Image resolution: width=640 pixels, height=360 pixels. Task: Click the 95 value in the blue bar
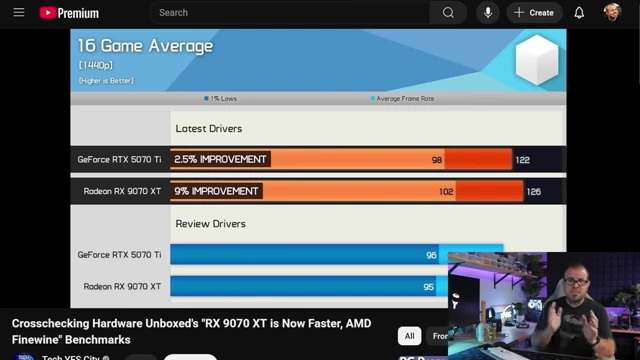pos(429,287)
